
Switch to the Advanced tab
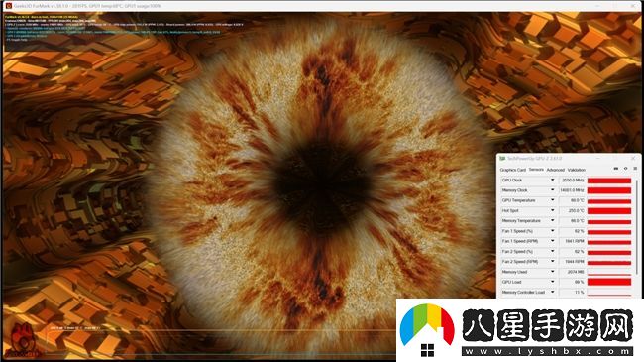555,170
